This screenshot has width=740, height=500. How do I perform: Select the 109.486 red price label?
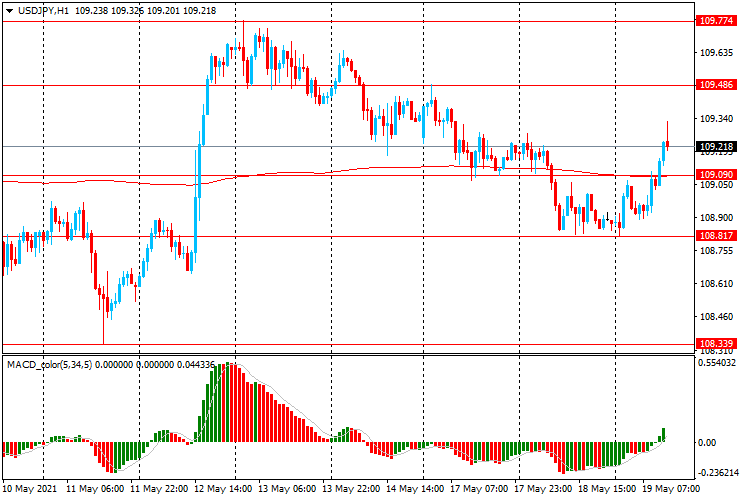[x=716, y=86]
